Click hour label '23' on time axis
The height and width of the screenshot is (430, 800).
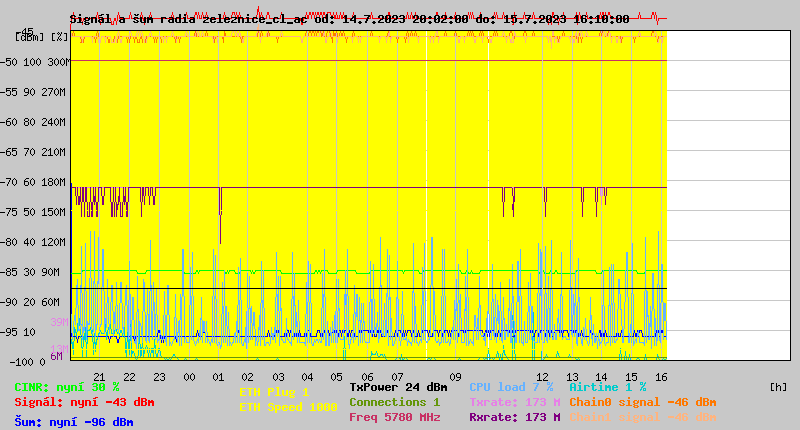[159, 377]
